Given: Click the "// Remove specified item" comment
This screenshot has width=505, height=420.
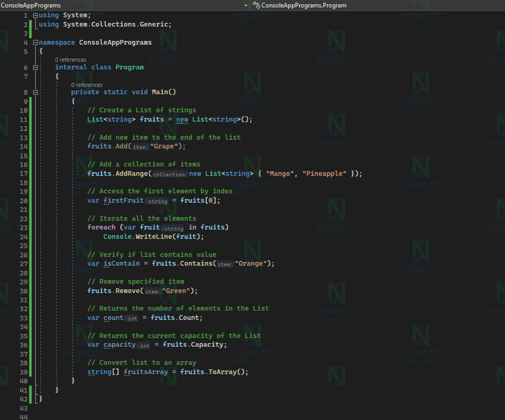Looking at the screenshot, I should point(136,281).
